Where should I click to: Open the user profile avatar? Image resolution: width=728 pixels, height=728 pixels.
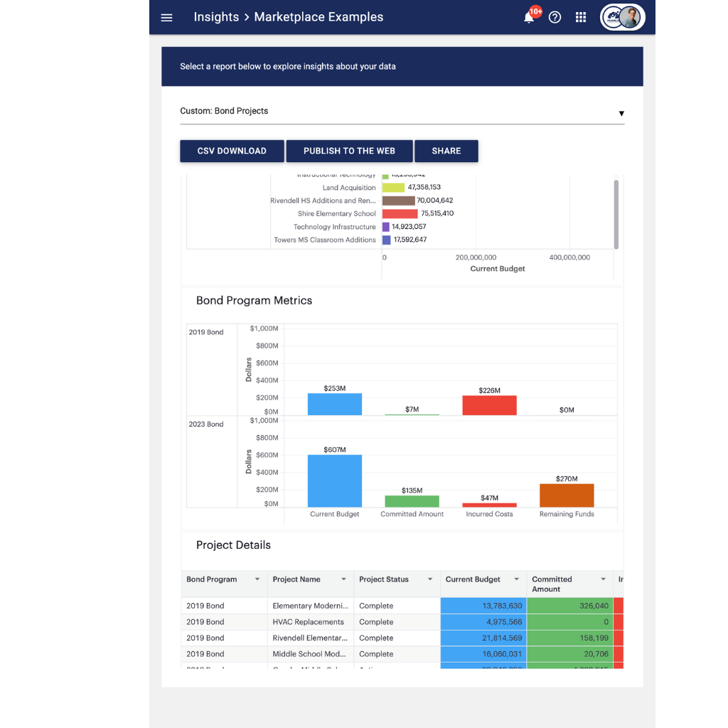pyautogui.click(x=623, y=17)
